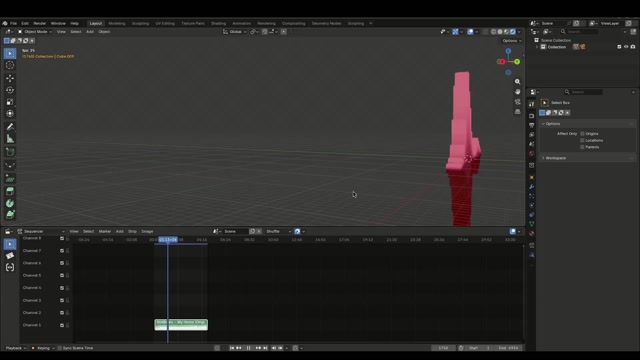The image size is (640, 360).
Task: Click the blue playhead frame marker
Action: pyautogui.click(x=168, y=240)
